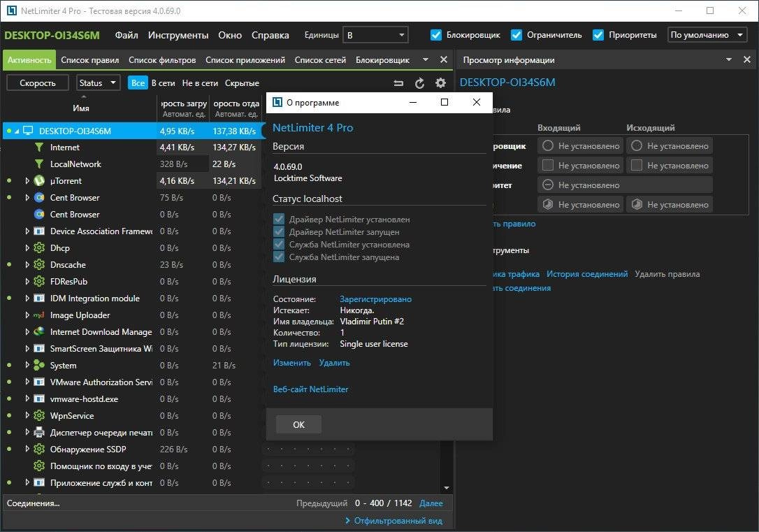The image size is (759, 532).
Task: Click the 'Зарегистрировано' license status
Action: [x=375, y=299]
